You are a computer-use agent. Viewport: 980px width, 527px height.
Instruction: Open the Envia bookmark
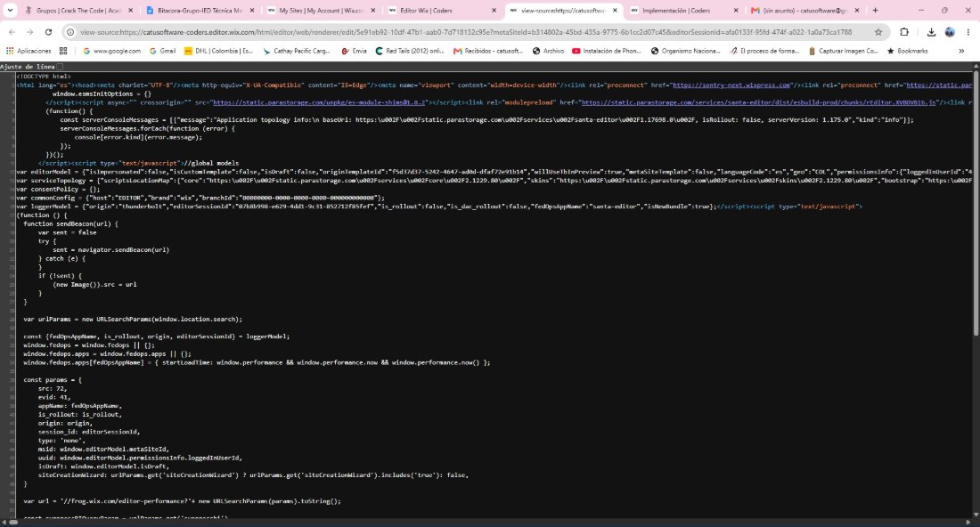pyautogui.click(x=354, y=52)
